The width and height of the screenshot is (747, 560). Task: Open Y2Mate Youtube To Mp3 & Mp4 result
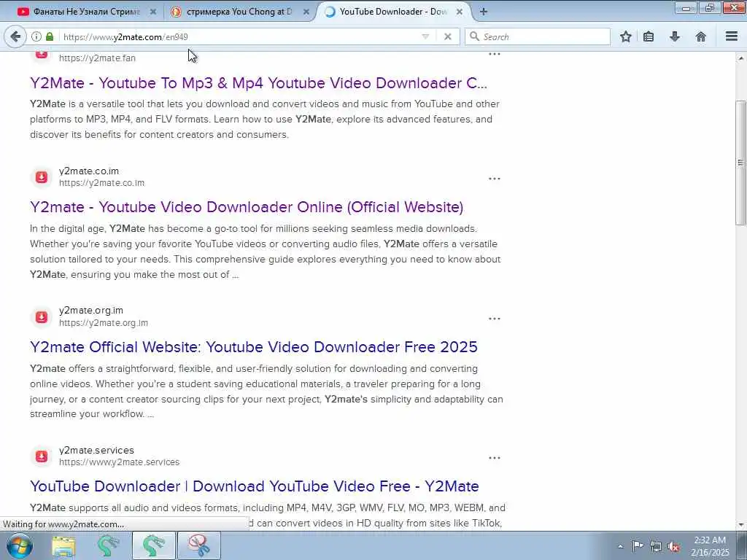point(259,83)
